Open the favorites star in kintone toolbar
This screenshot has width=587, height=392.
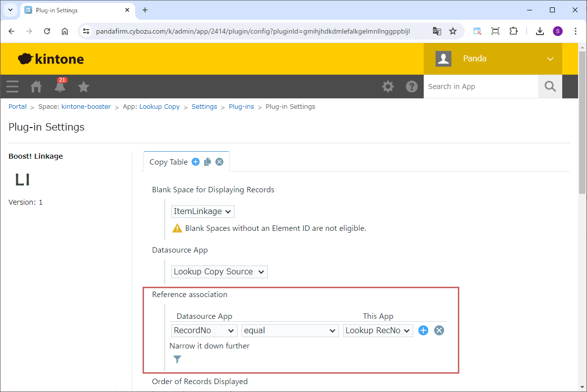point(84,87)
